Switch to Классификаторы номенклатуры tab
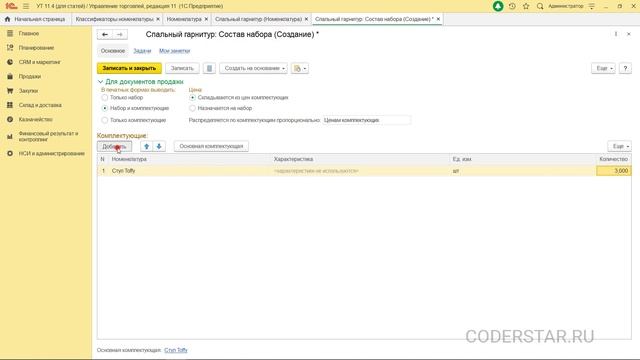640x360 pixels. 114,19
